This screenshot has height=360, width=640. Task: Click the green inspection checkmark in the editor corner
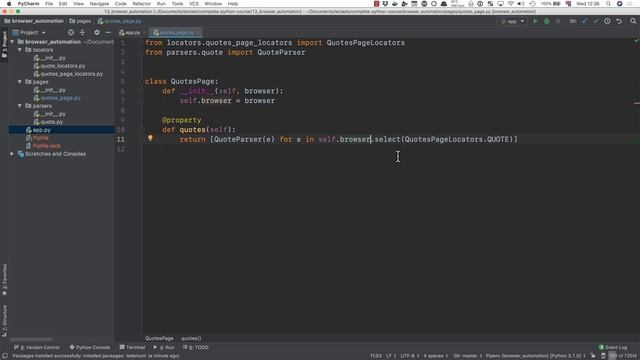(636, 40)
